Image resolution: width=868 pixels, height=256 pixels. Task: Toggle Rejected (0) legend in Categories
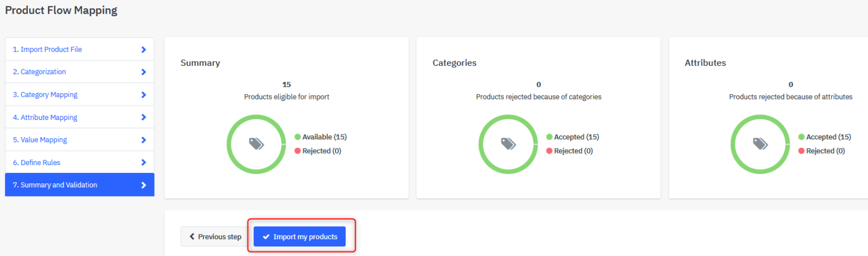pyautogui.click(x=569, y=151)
